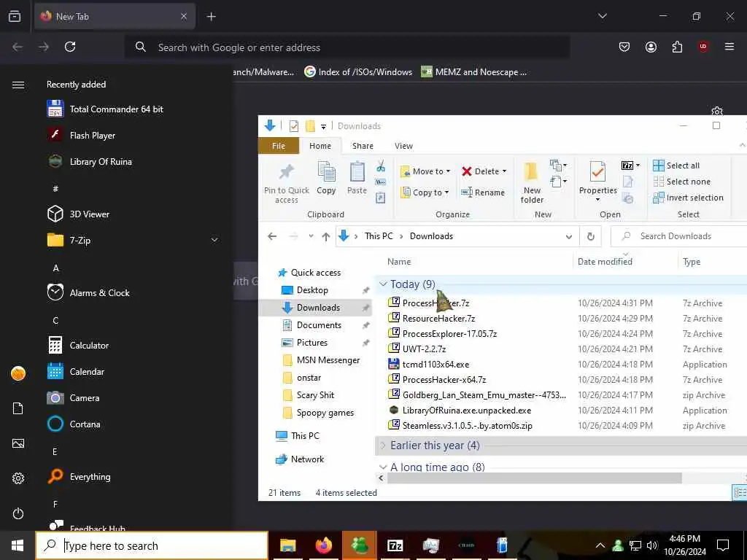Click the taskbar search box
Viewport: 747px width, 560px height.
pos(152,545)
